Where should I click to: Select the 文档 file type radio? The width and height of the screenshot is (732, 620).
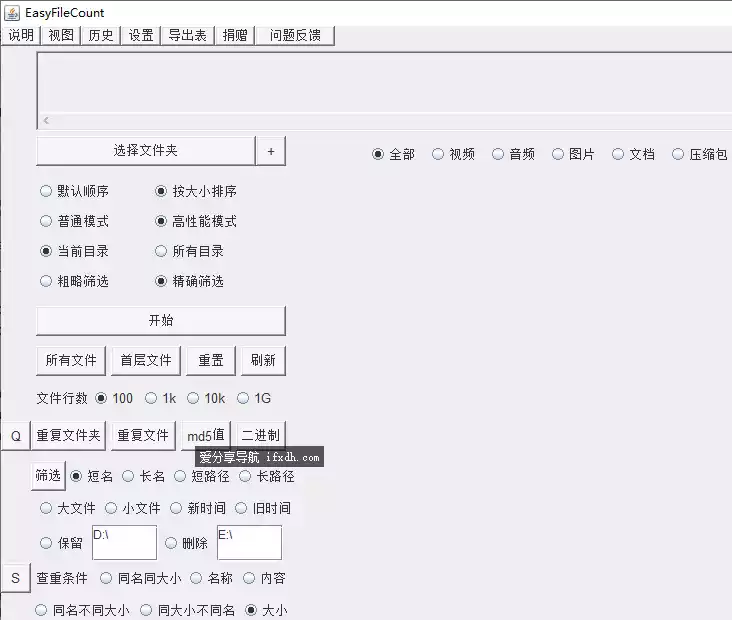(x=633, y=154)
